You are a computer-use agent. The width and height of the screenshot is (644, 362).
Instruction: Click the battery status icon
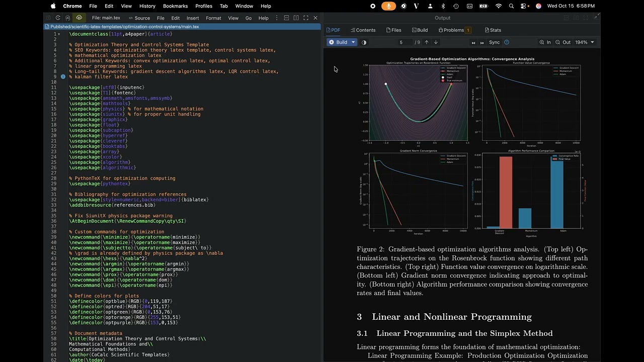click(484, 6)
